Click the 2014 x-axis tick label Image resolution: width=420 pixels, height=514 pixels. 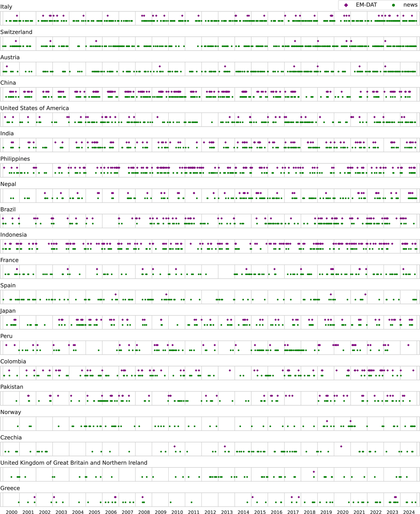pos(243,512)
